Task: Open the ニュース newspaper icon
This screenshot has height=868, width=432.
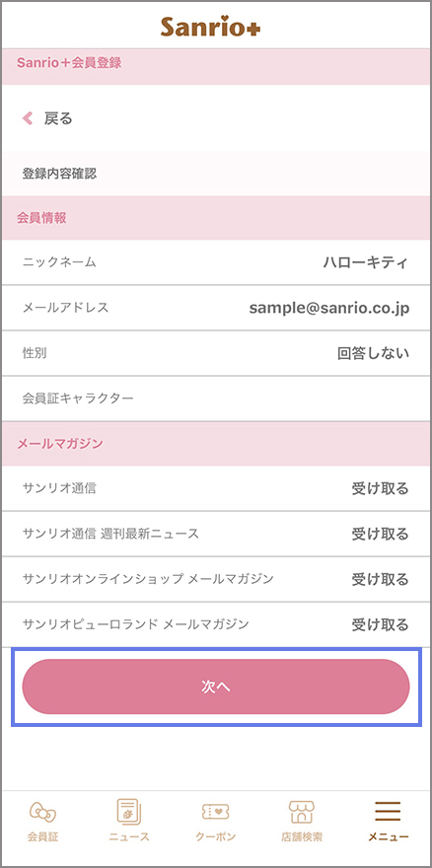Action: [129, 812]
